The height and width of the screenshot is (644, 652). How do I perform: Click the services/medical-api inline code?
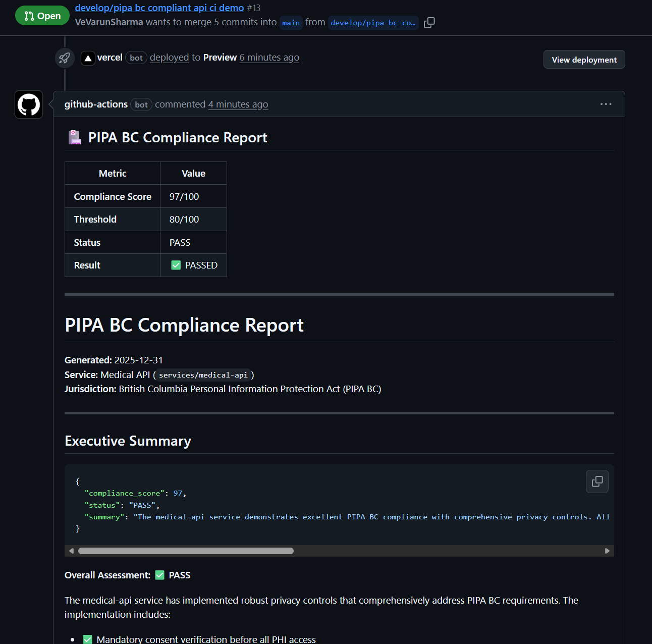coord(203,375)
